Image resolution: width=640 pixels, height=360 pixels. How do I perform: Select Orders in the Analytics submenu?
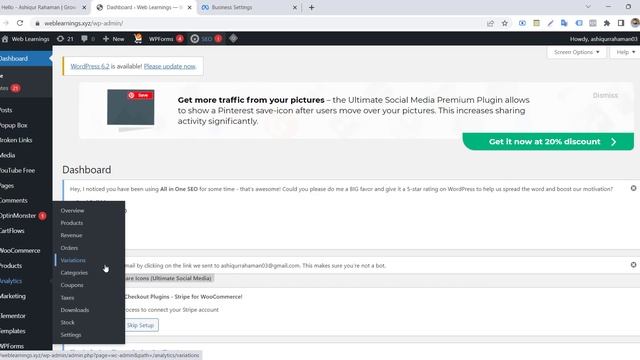pyautogui.click(x=69, y=248)
